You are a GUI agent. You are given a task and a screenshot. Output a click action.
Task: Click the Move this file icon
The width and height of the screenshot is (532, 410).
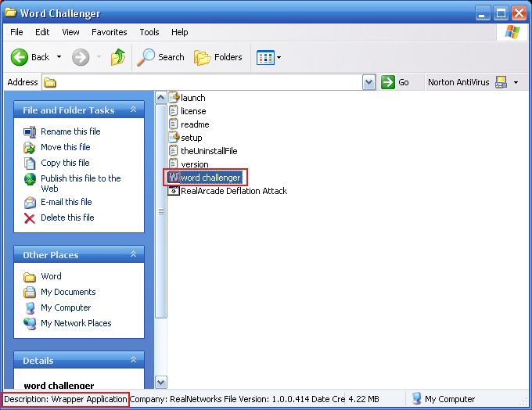[30, 148]
